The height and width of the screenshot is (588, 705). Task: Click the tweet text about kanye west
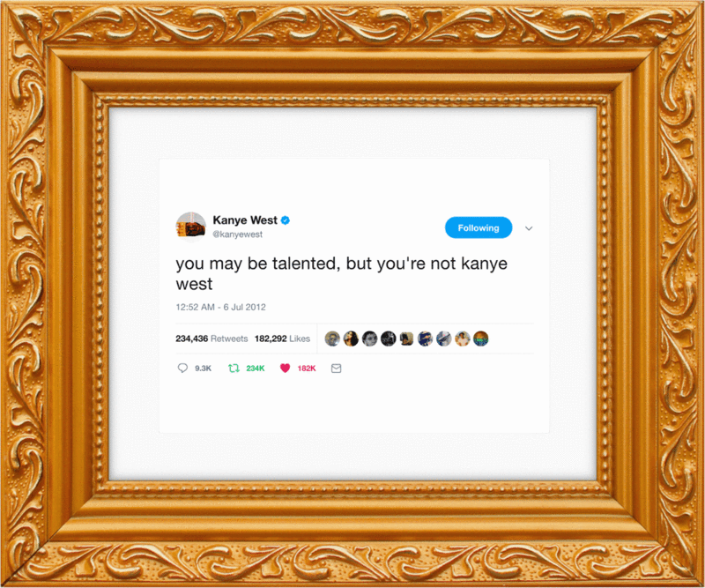(341, 273)
